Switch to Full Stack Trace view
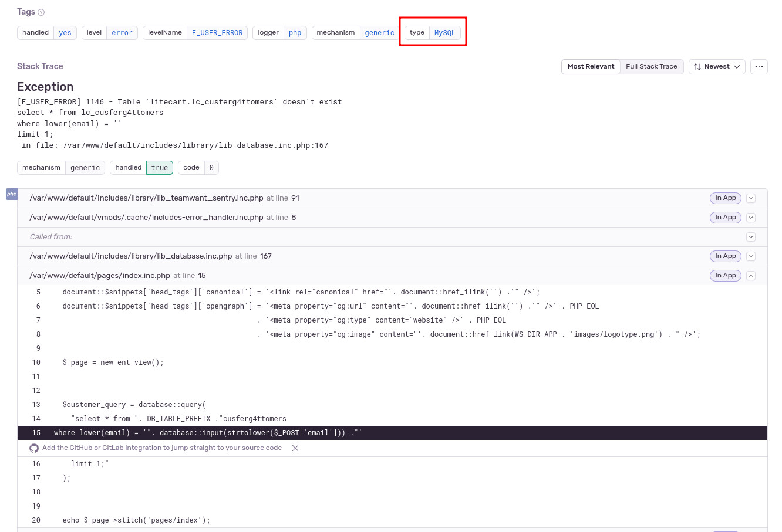Screen dimensions: 782x532 [x=651, y=67]
